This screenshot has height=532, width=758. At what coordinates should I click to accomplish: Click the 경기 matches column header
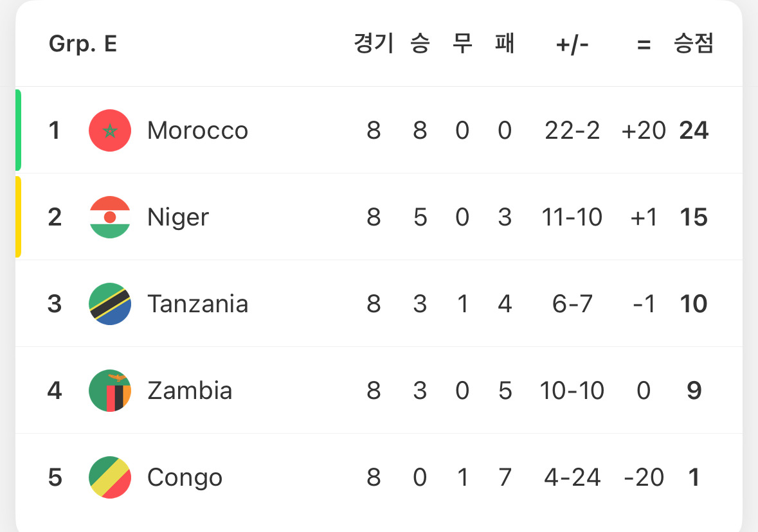(x=374, y=44)
